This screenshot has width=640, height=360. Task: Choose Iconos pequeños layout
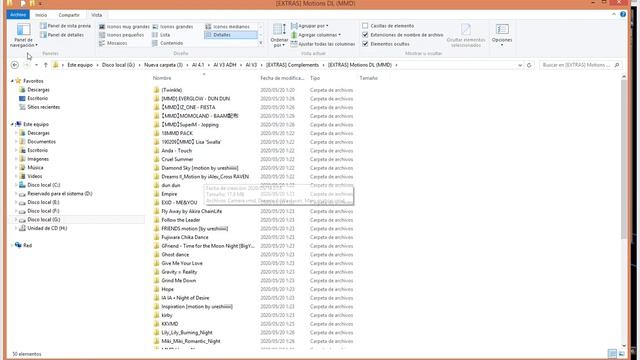point(121,35)
